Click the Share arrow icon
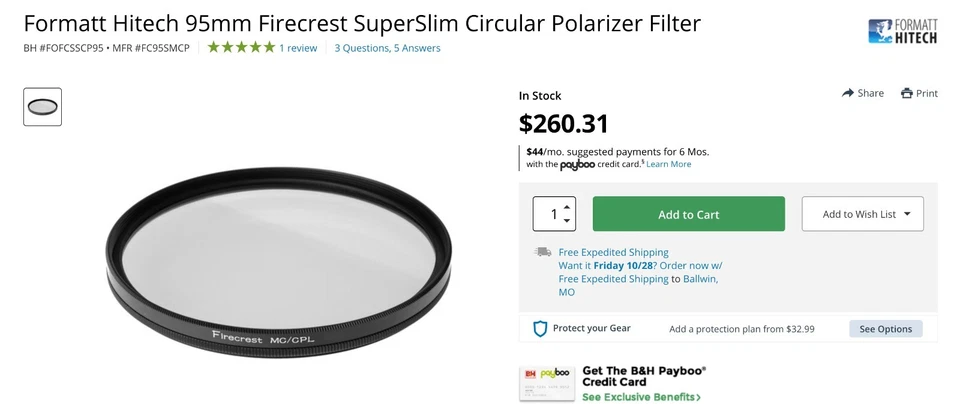Screen dimensions: 960x404 pos(849,93)
